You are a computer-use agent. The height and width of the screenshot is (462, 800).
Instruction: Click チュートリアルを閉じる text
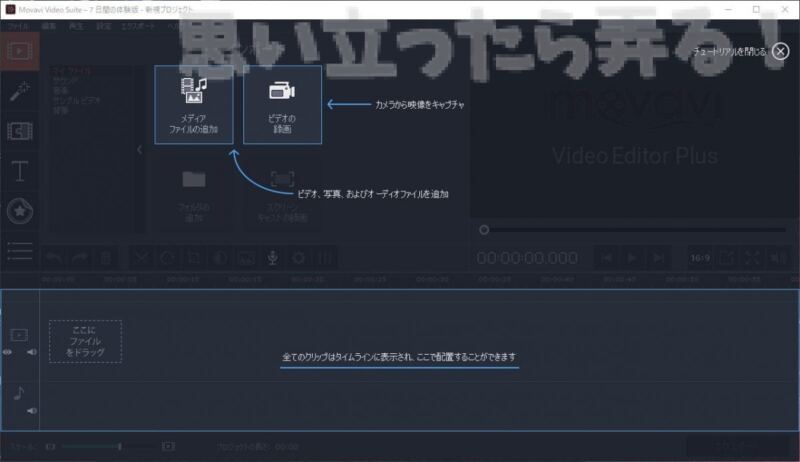point(730,52)
